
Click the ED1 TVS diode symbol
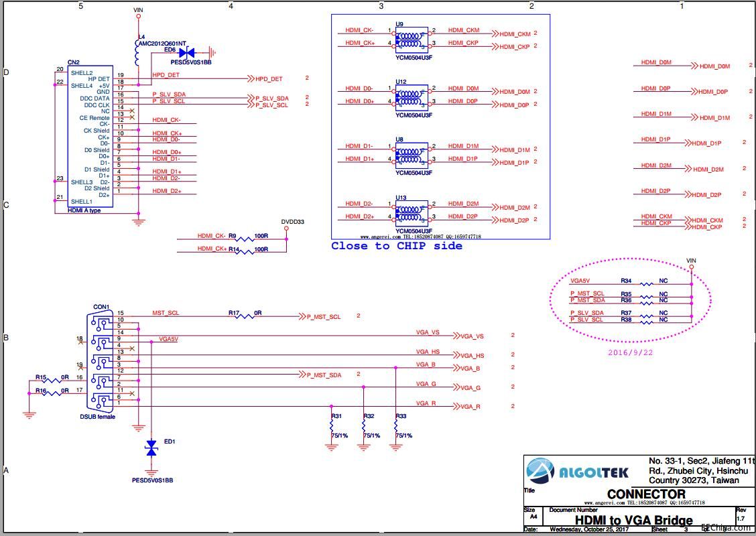151,448
